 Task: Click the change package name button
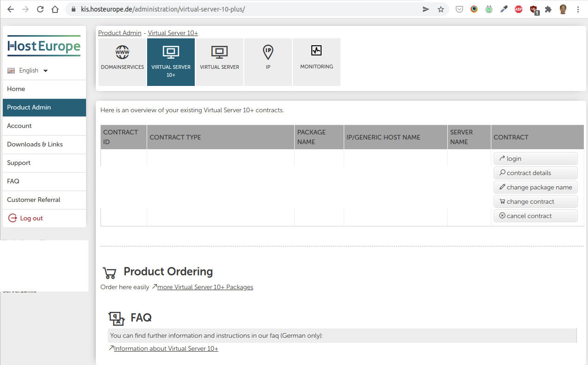click(x=535, y=187)
